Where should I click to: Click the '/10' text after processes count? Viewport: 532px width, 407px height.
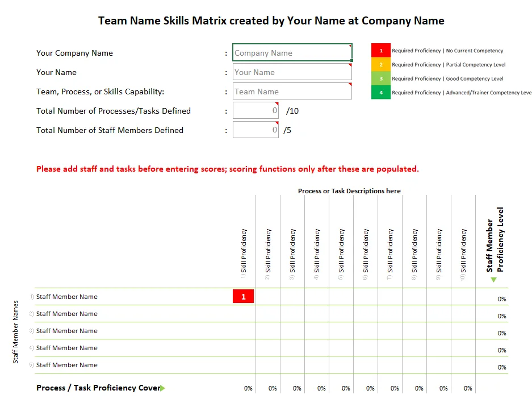[x=292, y=111]
